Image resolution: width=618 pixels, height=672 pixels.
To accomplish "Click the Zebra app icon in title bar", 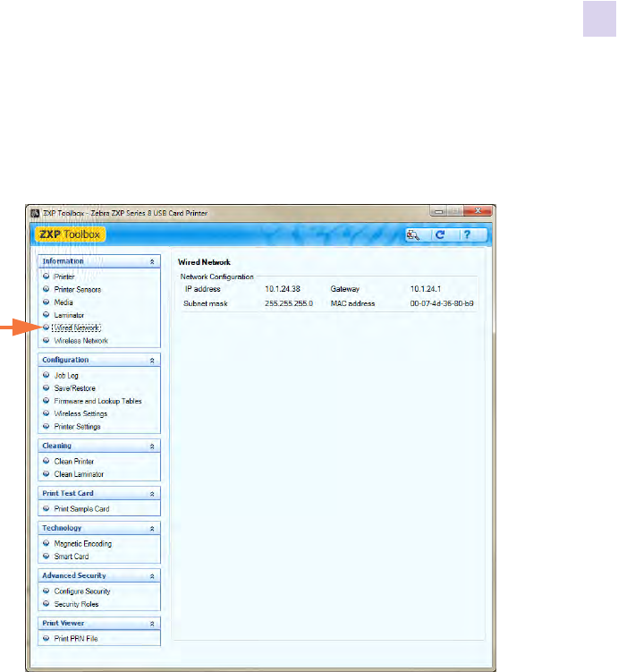I will [x=35, y=213].
